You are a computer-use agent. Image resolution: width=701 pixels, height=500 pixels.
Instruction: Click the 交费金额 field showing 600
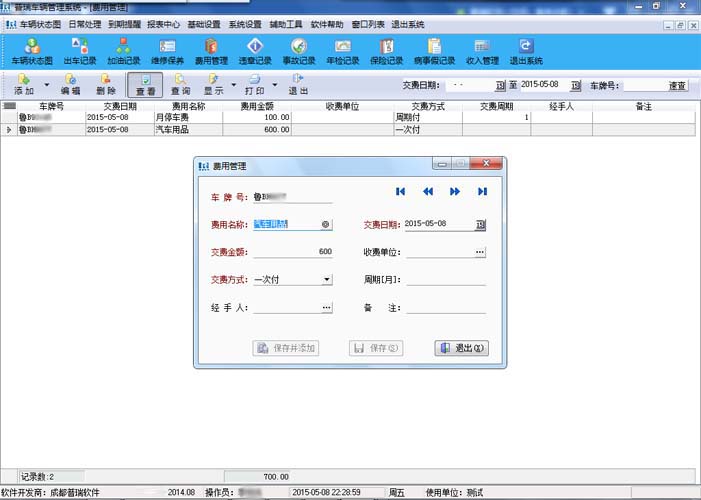click(x=293, y=252)
